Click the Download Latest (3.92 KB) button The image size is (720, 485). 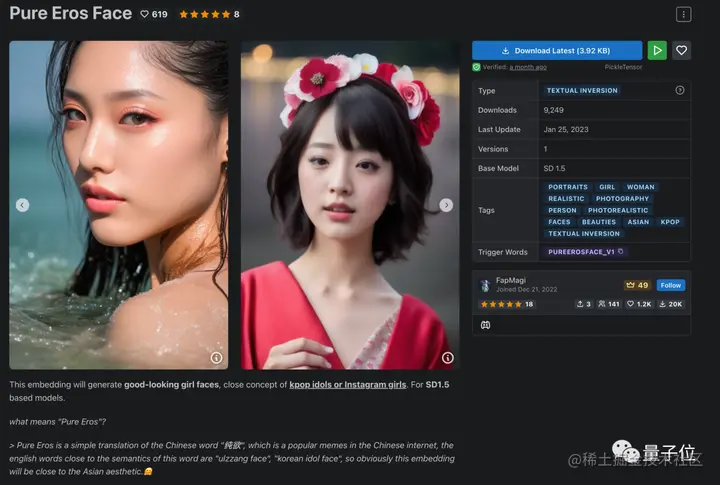pyautogui.click(x=557, y=51)
